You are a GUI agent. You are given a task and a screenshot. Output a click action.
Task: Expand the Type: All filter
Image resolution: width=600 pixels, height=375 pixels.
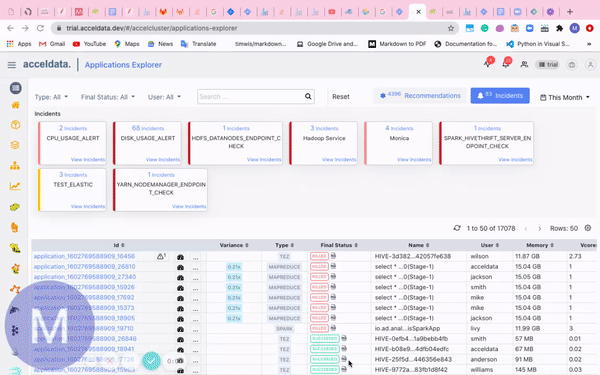pyautogui.click(x=51, y=97)
